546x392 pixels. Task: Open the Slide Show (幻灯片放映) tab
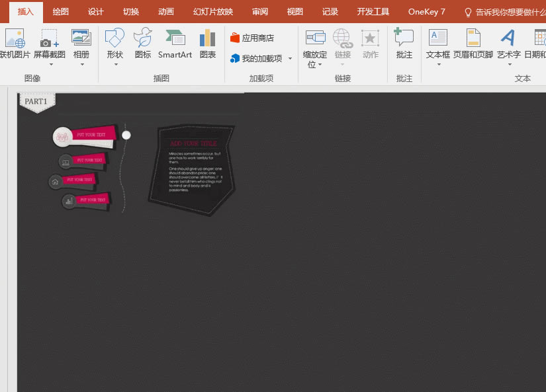[x=213, y=12]
